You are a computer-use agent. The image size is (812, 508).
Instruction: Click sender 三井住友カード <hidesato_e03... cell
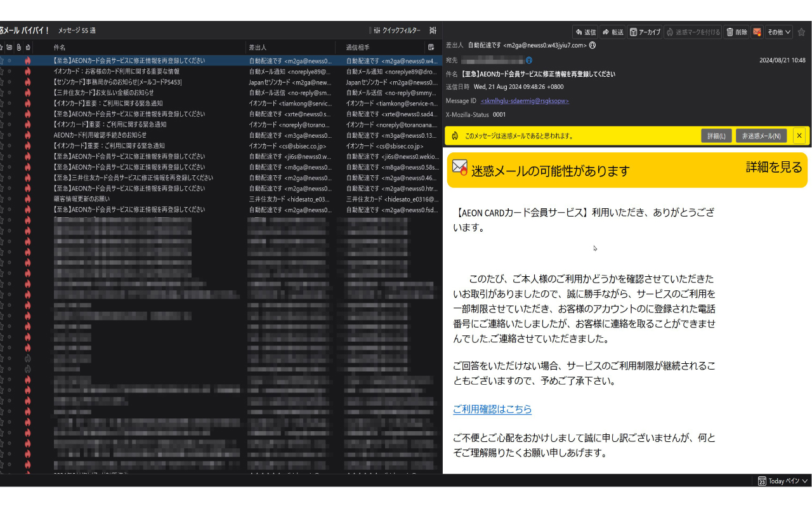289,199
